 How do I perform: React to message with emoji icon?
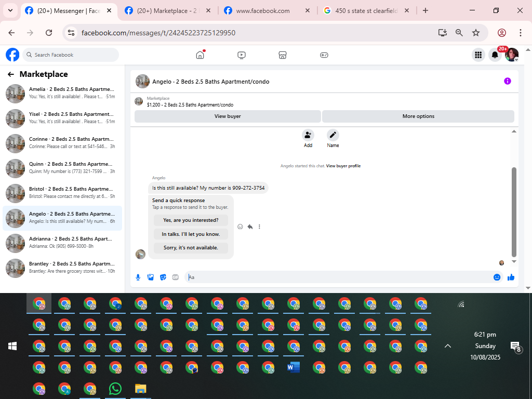coord(240,227)
